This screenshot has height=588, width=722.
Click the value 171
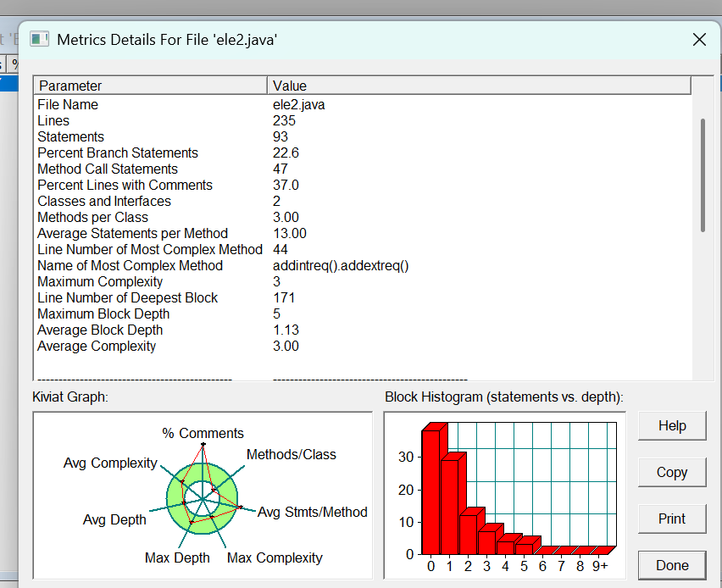(284, 298)
